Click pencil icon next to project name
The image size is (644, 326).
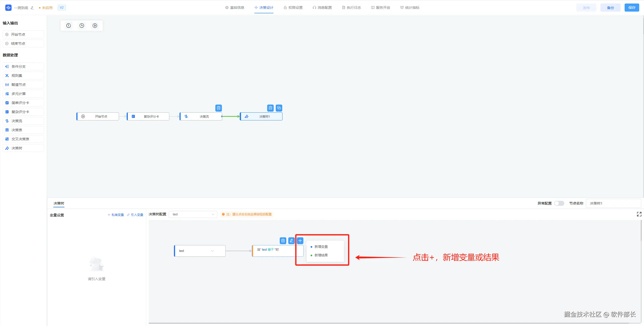(32, 8)
